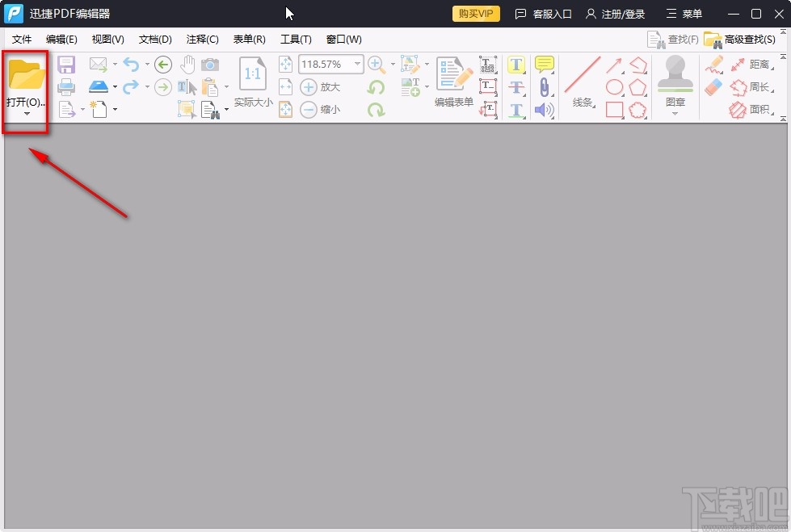The height and width of the screenshot is (532, 791).
Task: Expand the 图章 stamp dropdown arrow
Action: 675,113
